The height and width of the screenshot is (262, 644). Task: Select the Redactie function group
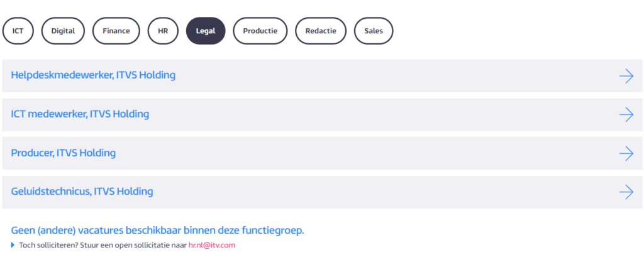[x=321, y=31]
